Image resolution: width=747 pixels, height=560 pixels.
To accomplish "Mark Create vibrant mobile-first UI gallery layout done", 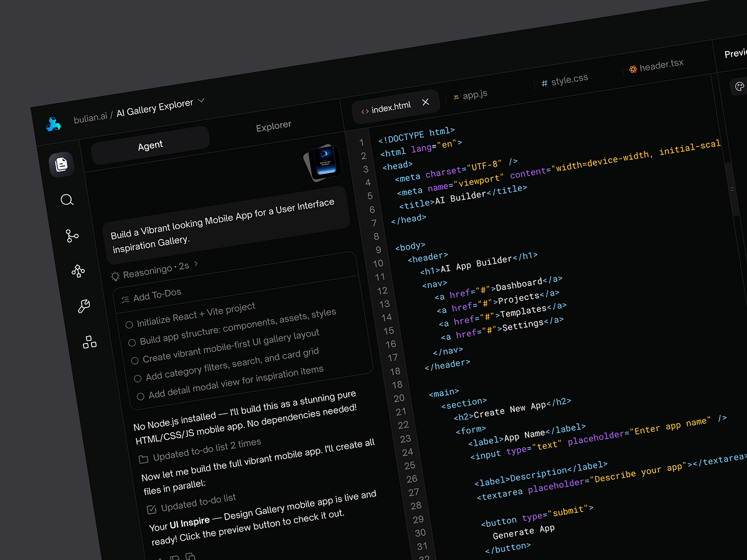I will pyautogui.click(x=135, y=360).
